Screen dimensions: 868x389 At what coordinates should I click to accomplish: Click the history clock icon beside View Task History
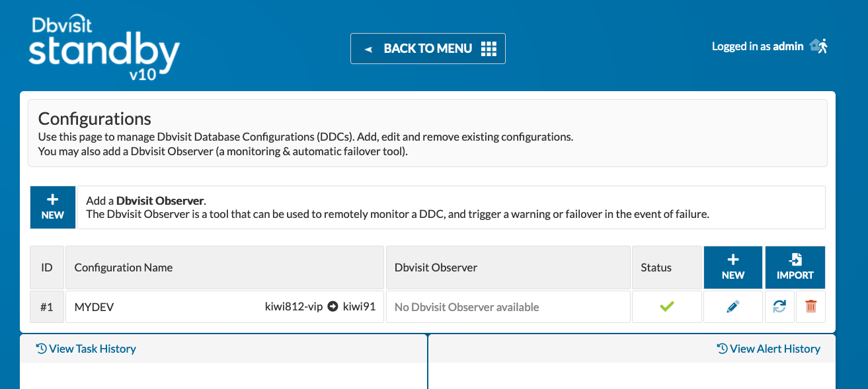point(41,349)
